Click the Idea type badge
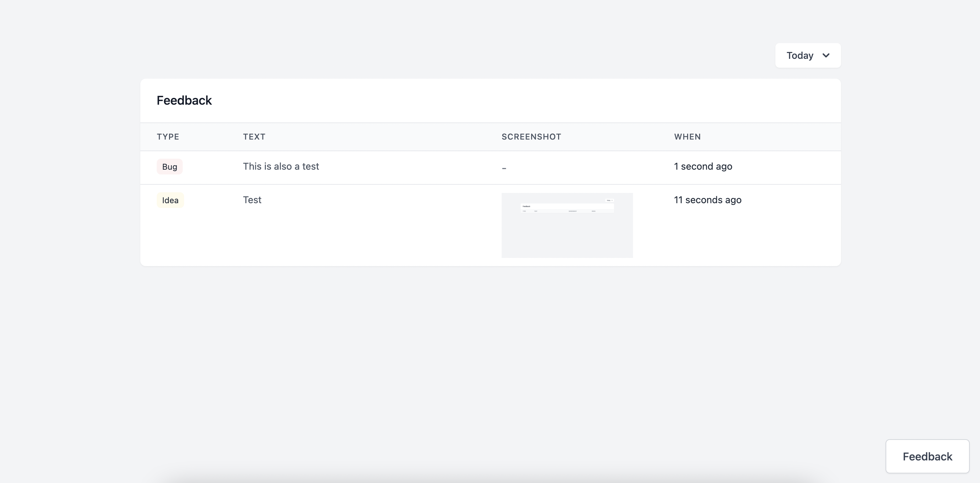Viewport: 980px width, 483px height. pos(170,200)
